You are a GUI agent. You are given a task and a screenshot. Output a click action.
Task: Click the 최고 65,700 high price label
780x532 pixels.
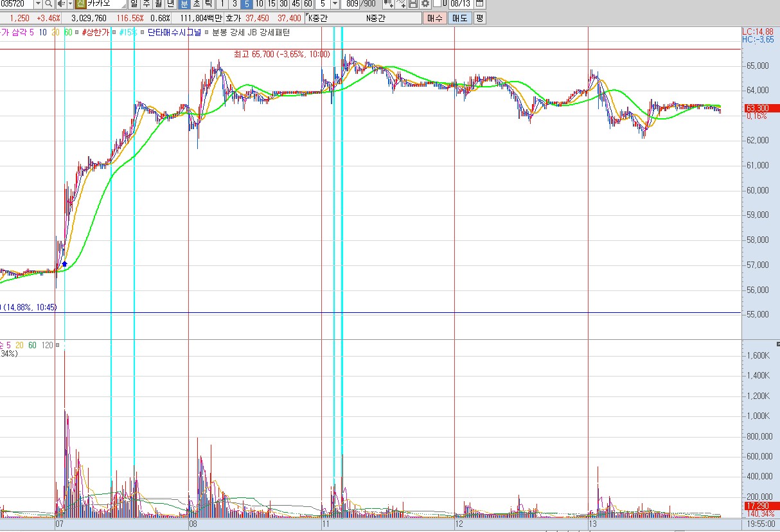coord(282,54)
